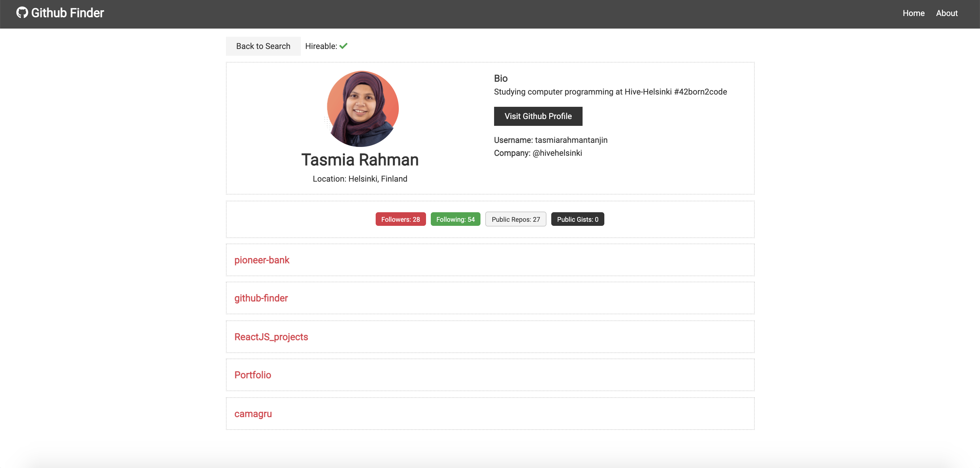Open the github-finder repository link
Viewport: 980px width, 468px height.
[261, 298]
